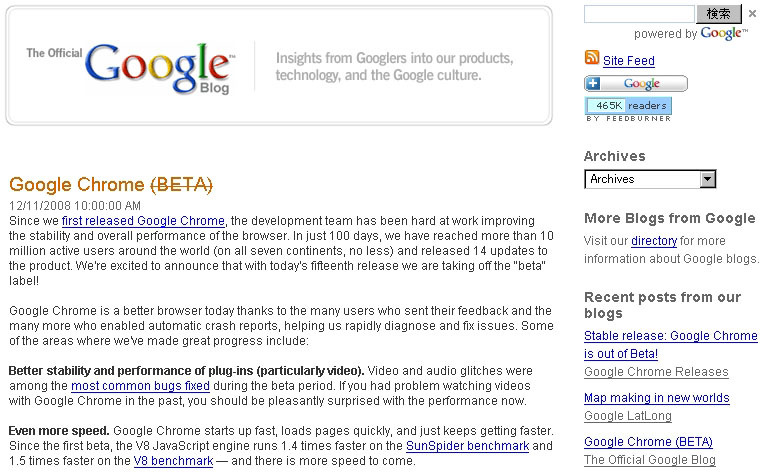Visit the SunSpider benchmark link
The height and width of the screenshot is (472, 770).
(468, 446)
